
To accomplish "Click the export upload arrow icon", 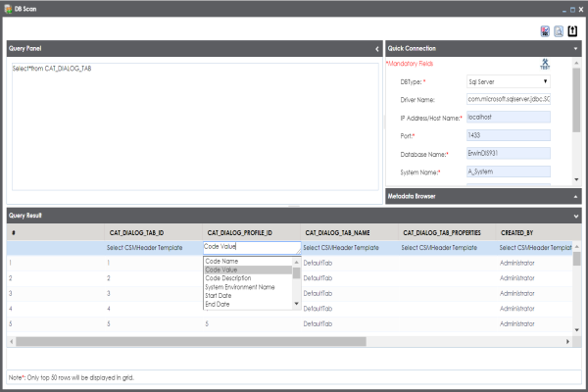I will tap(572, 30).
